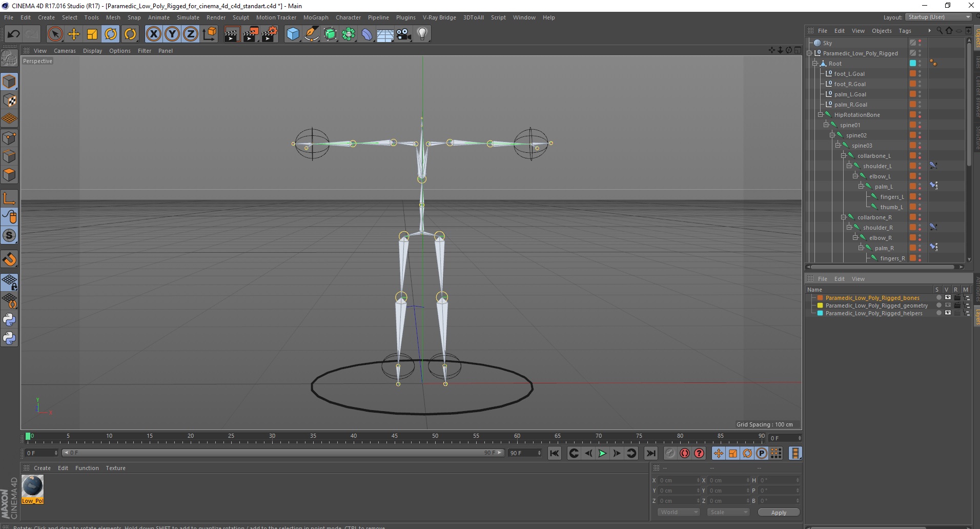980x529 pixels.
Task: Open the Scale mode dropdown
Action: (728, 512)
